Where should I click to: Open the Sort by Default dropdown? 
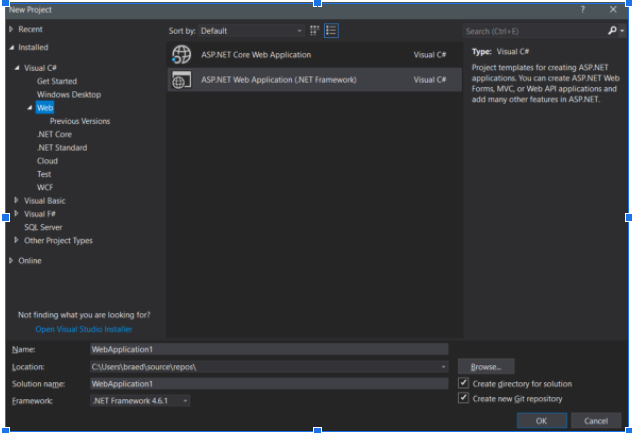(x=251, y=31)
